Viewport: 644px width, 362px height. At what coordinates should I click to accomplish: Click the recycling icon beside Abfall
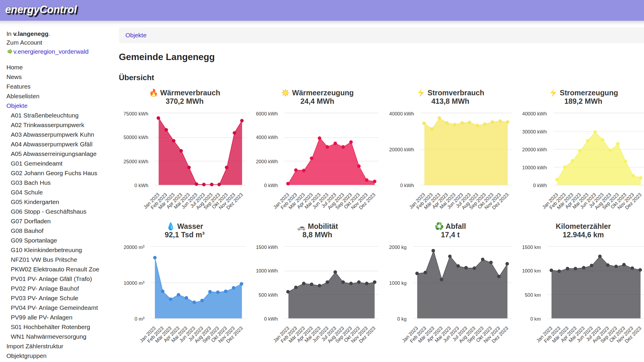point(439,226)
